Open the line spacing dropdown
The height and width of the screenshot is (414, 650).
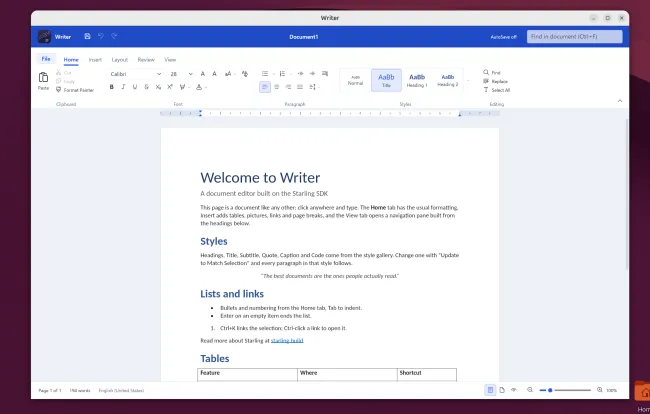314,87
